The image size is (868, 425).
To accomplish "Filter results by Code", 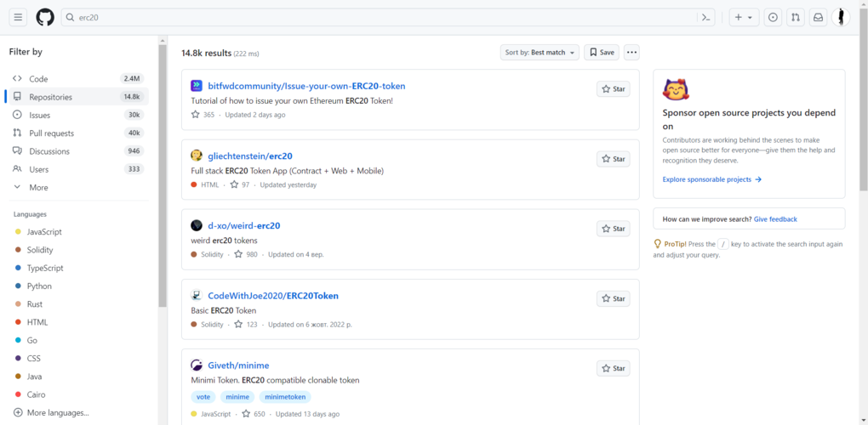I will [77, 79].
